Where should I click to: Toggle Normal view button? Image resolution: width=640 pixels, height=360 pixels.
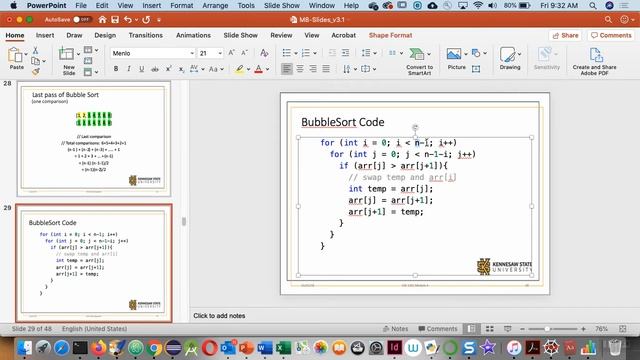(x=471, y=329)
